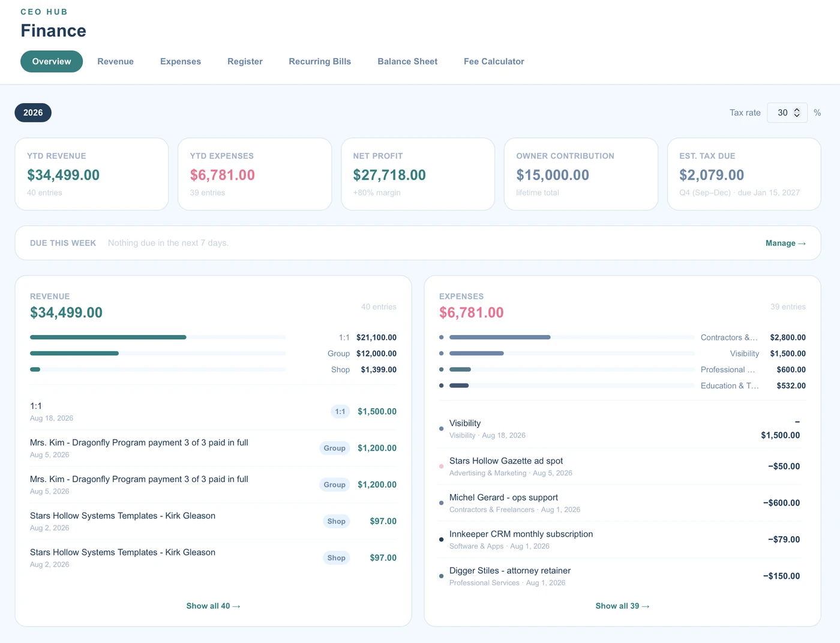The image size is (840, 643).
Task: Click the Visibility expense progress bar
Action: tap(572, 354)
